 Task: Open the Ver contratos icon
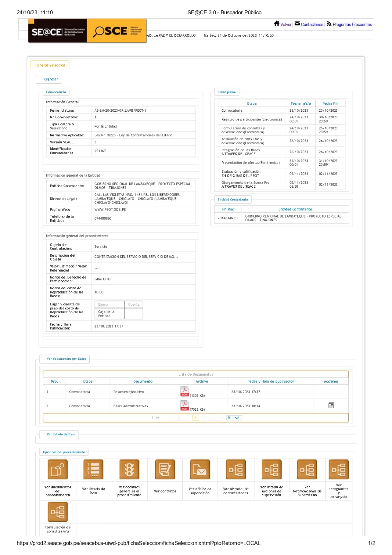click(165, 469)
